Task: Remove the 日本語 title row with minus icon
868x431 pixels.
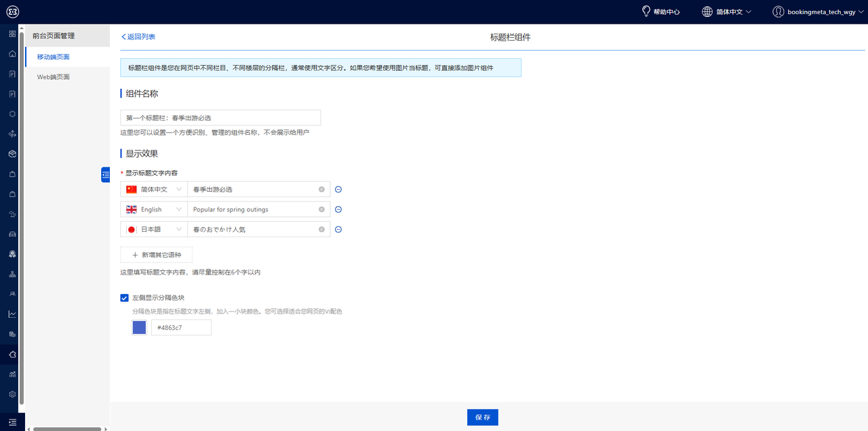Action: [x=338, y=229]
